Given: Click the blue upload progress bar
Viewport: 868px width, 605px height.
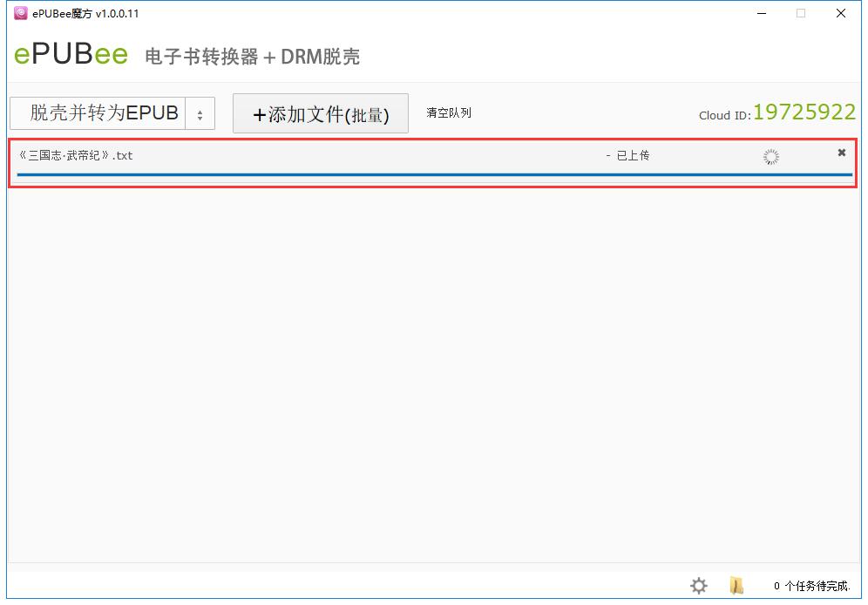Looking at the screenshot, I should coord(434,174).
